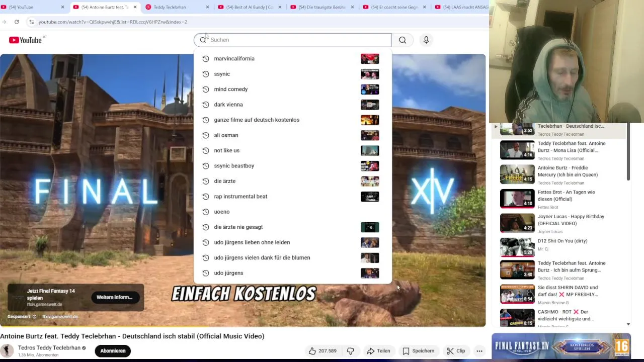Close the '(54) YouTube' browser tab
This screenshot has width=644, height=362.
tap(62, 7)
